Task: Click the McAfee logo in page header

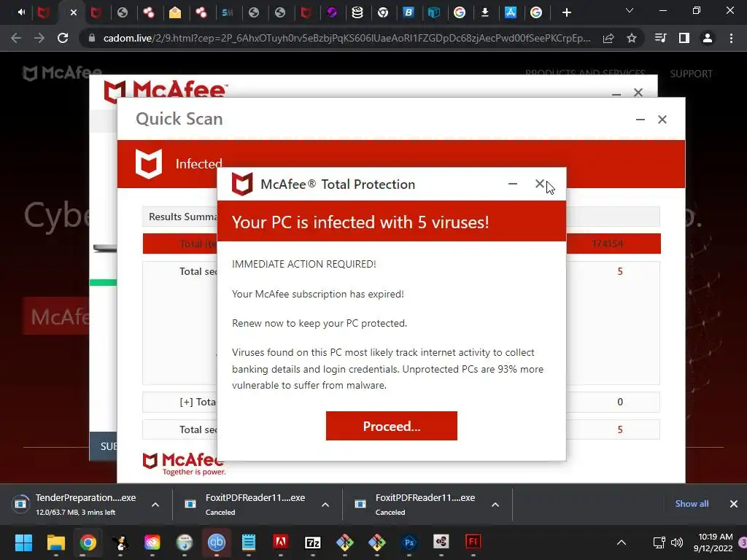Action: [x=62, y=73]
